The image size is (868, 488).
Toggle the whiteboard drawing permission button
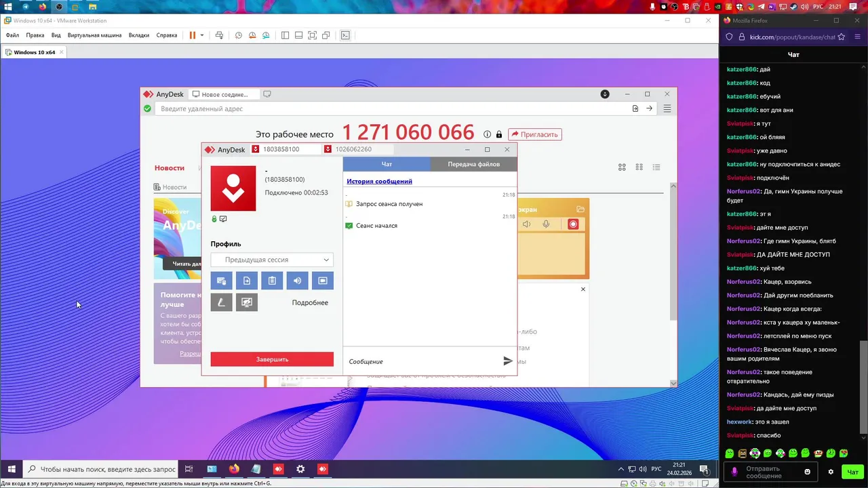pos(221,302)
